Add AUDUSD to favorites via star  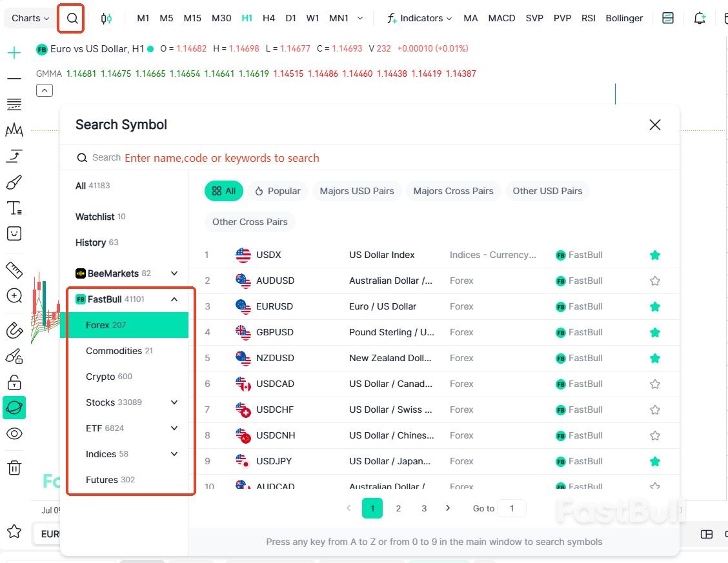[x=654, y=281]
